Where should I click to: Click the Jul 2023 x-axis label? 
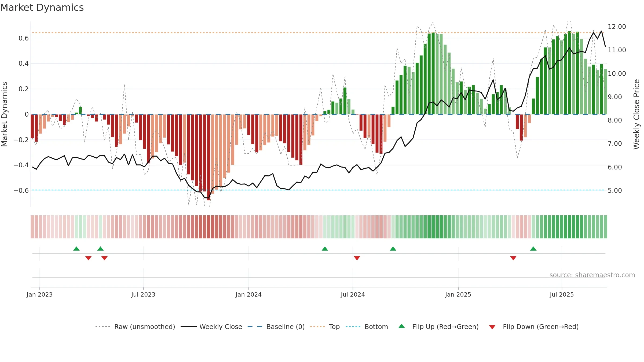[x=143, y=294]
